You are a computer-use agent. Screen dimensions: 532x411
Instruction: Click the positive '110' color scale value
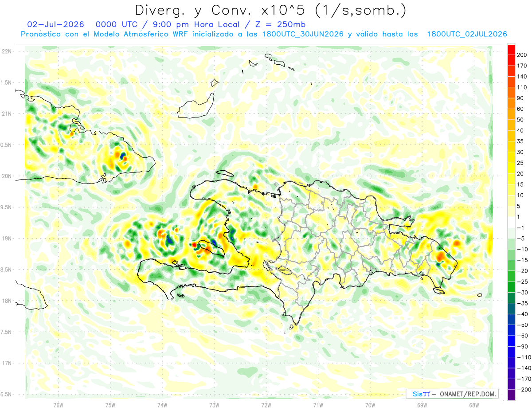523,87
